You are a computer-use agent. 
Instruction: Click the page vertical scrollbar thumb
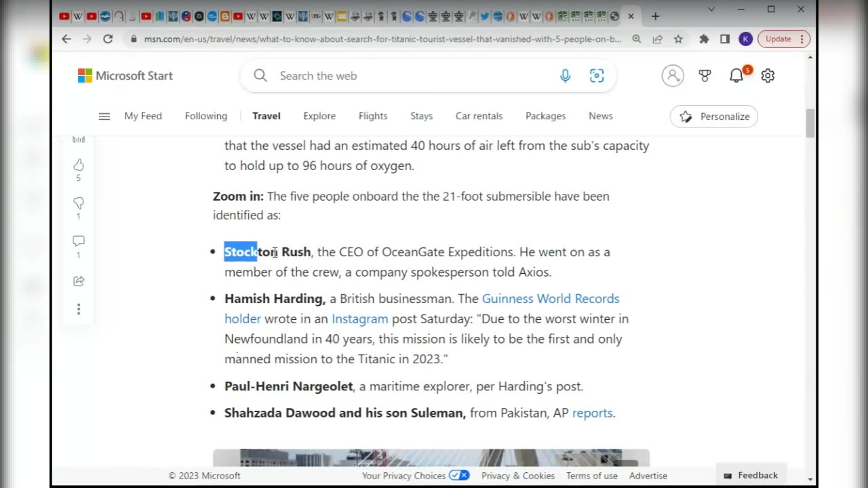[x=810, y=123]
